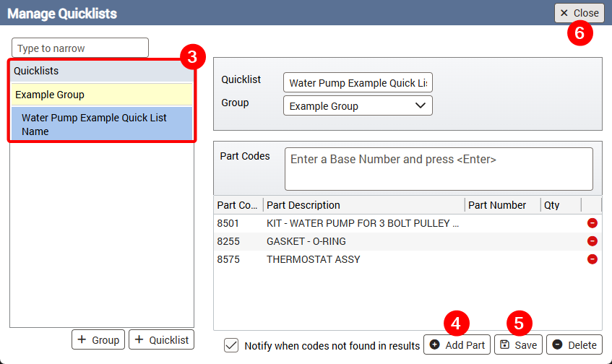Select Water Pump Example Quick List Name
The width and height of the screenshot is (612, 364).
[101, 124]
